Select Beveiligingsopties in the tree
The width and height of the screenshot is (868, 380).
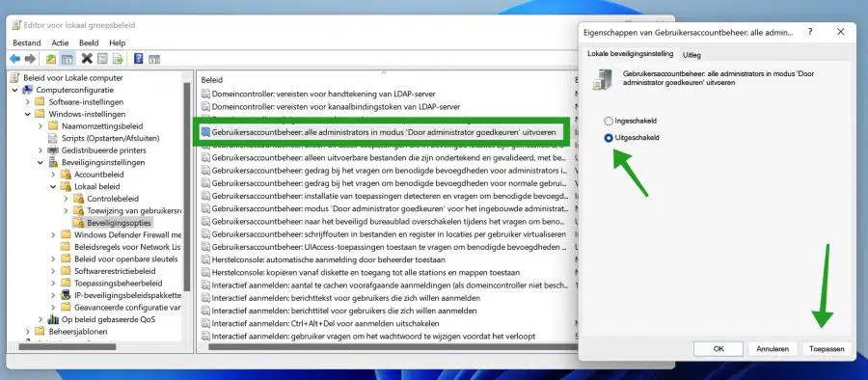119,223
